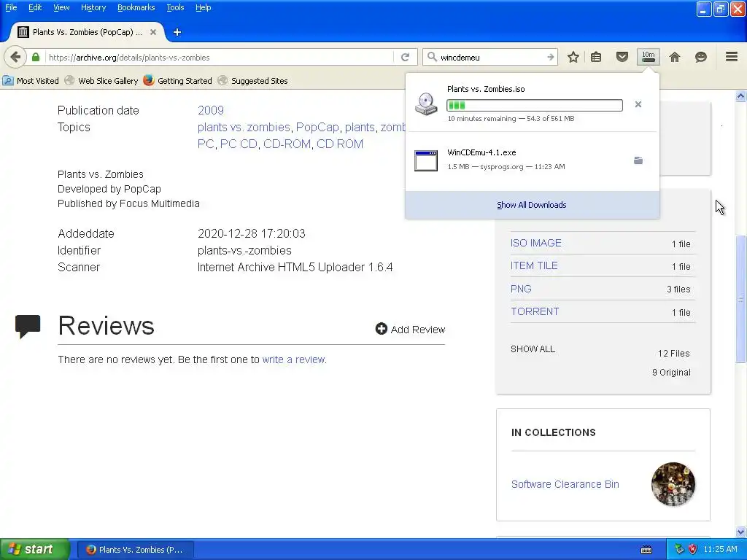Open the Software Clearance Bin thumbnail
Screen dimensions: 747x560
click(x=673, y=484)
